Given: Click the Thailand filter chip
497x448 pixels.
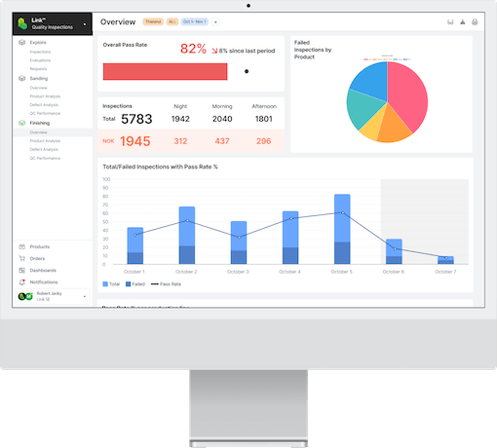Looking at the screenshot, I should pos(153,21).
